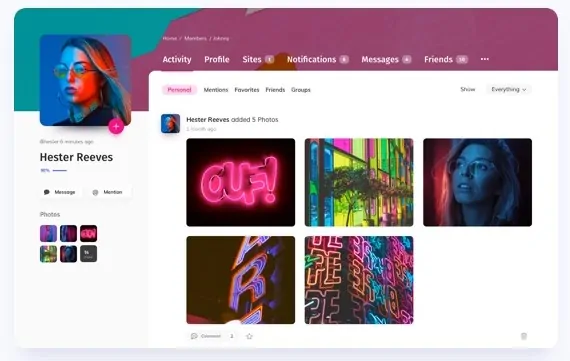
Task: Open the multicolor neon wall photo
Action: (359, 280)
